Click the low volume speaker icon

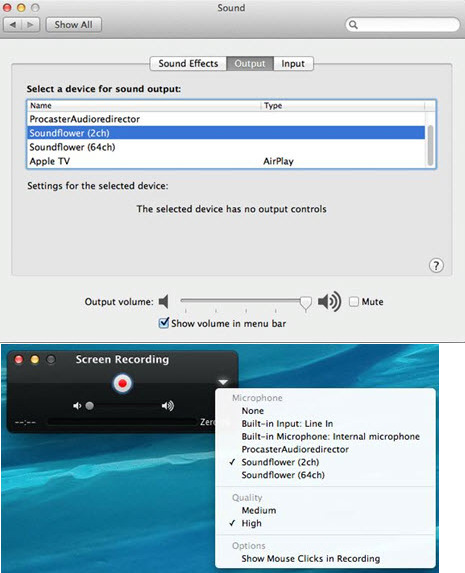pyautogui.click(x=163, y=301)
